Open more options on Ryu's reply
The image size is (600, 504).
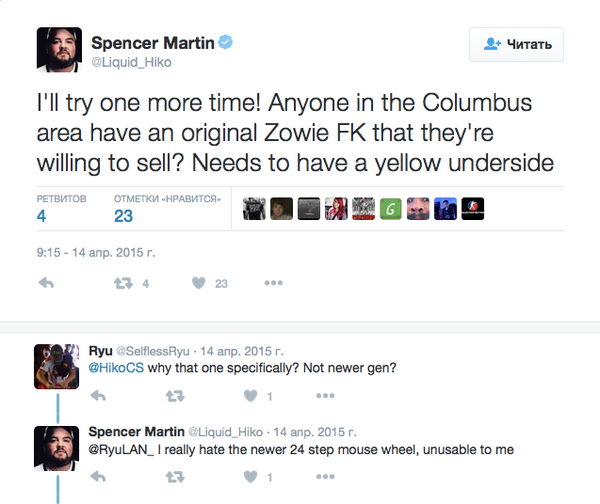tap(326, 396)
